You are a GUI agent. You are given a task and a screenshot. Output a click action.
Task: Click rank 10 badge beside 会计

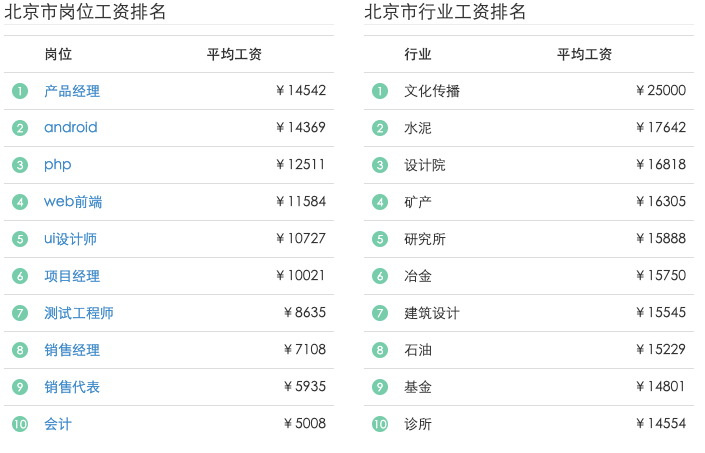[x=20, y=424]
